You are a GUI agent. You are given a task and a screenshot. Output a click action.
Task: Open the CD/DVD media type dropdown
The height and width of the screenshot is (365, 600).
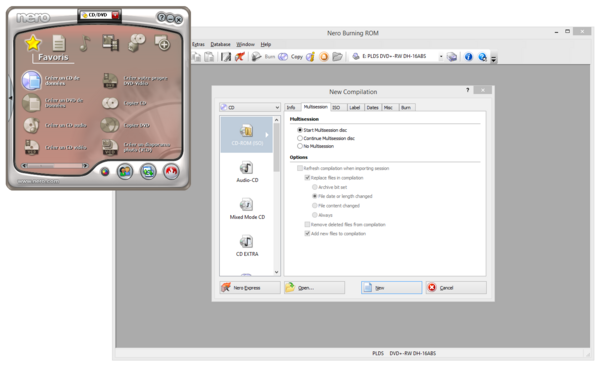(115, 15)
